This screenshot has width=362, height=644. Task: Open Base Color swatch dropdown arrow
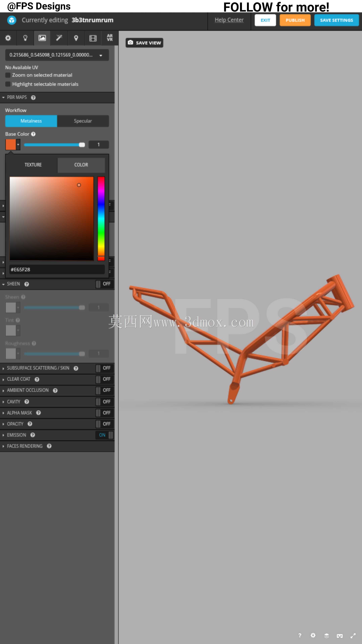pos(18,145)
